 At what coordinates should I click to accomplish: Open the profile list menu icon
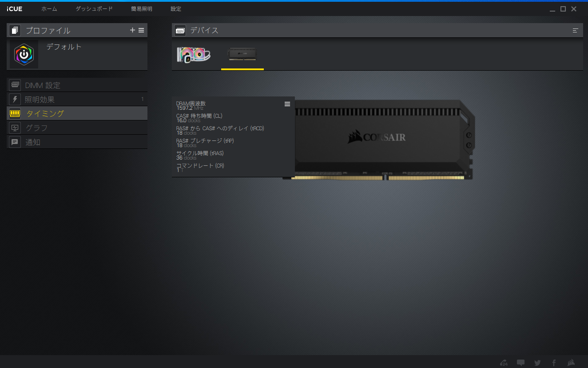(141, 30)
